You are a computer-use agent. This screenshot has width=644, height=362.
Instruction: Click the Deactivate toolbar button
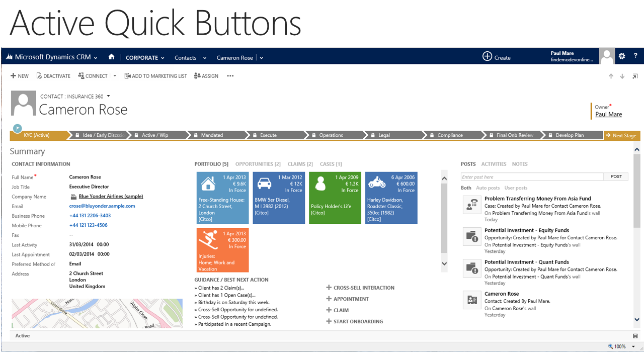click(x=53, y=76)
